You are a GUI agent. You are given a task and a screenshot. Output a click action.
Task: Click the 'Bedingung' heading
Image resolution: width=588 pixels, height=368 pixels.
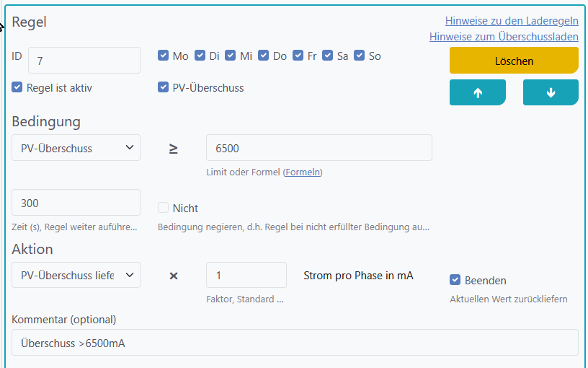pyautogui.click(x=46, y=122)
